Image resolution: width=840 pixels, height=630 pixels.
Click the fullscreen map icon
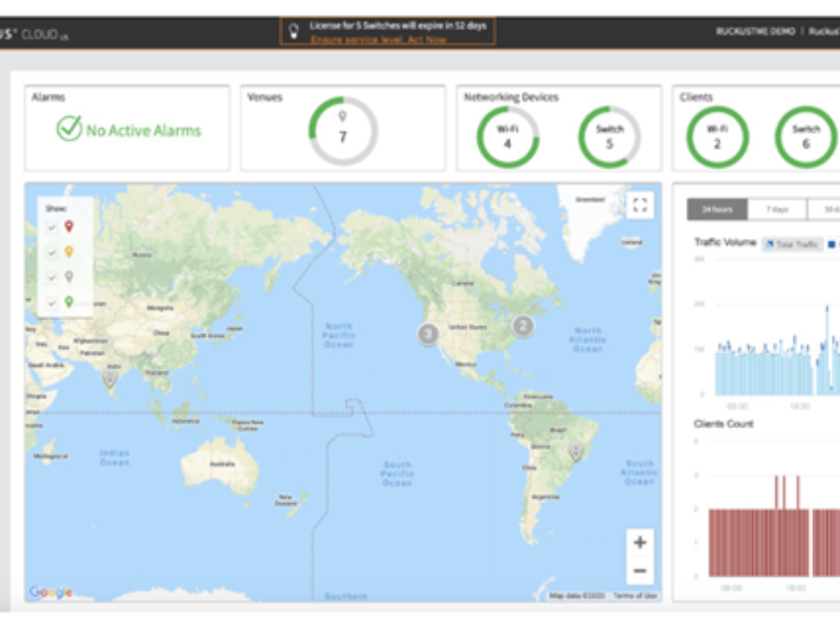coord(639,205)
